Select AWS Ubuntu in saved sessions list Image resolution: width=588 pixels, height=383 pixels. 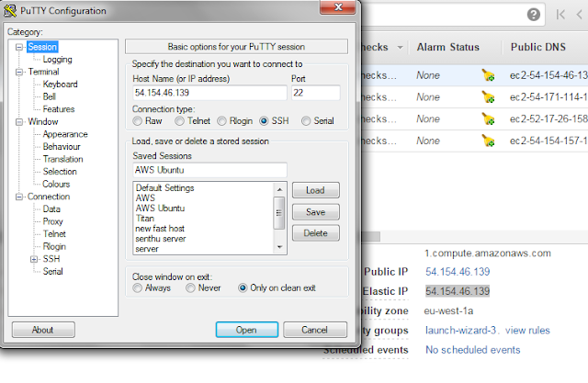coord(160,208)
